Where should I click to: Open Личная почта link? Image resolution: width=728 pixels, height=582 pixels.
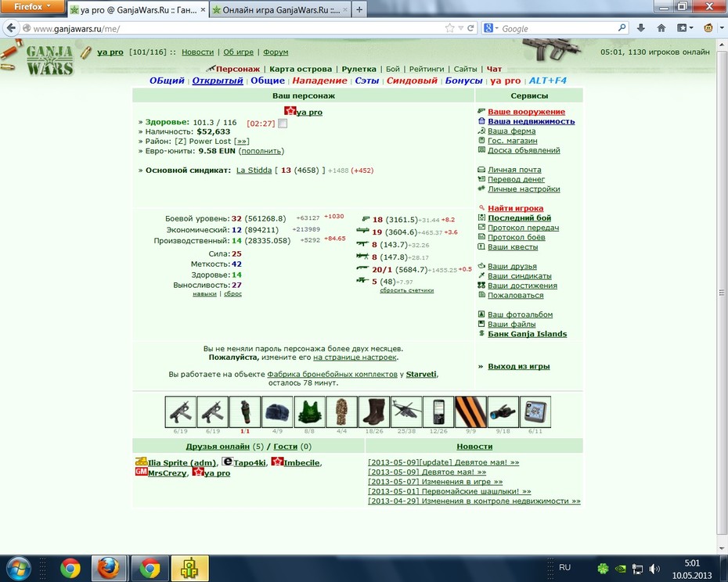(514, 170)
